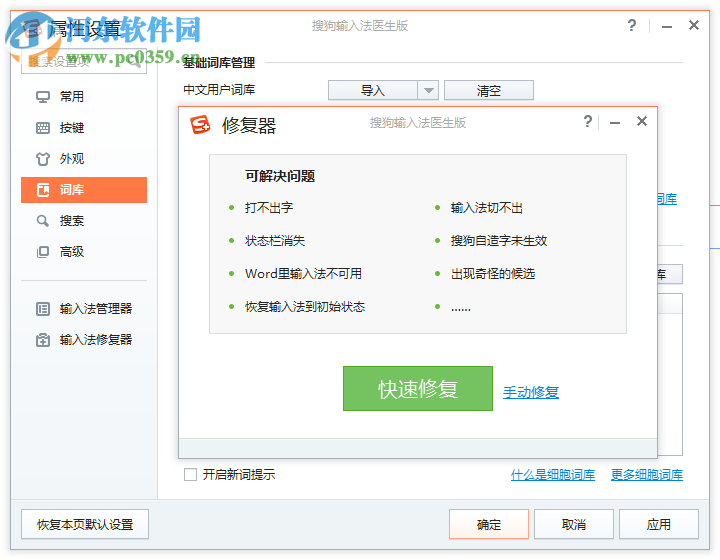Click 取消 to cancel changes
Image resolution: width=720 pixels, height=560 pixels.
(574, 524)
